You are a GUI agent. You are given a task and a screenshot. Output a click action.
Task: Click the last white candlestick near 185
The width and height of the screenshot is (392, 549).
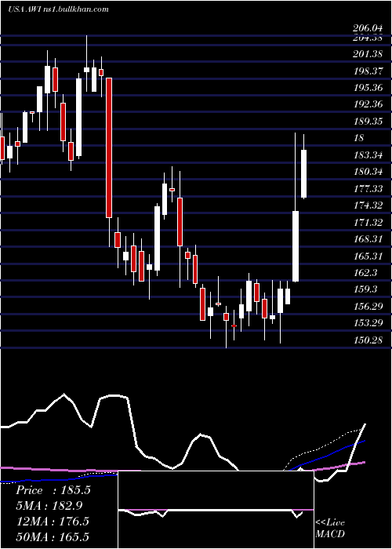point(304,173)
